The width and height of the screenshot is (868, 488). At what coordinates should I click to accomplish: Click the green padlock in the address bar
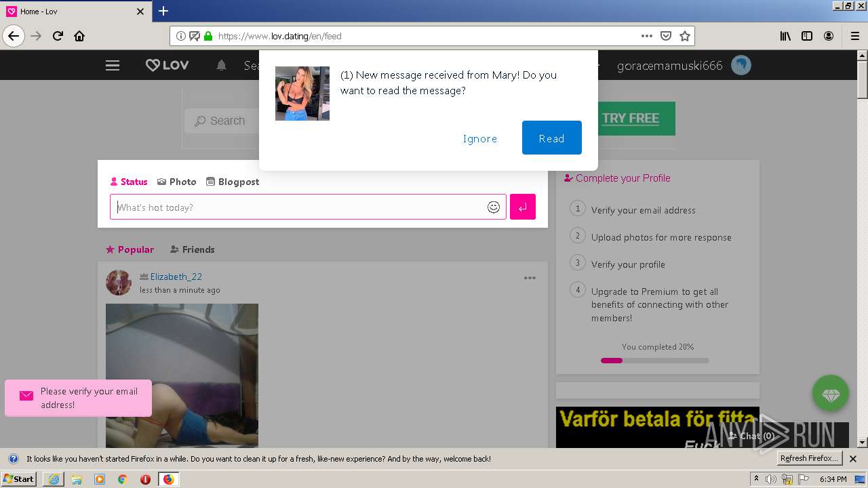click(x=208, y=36)
